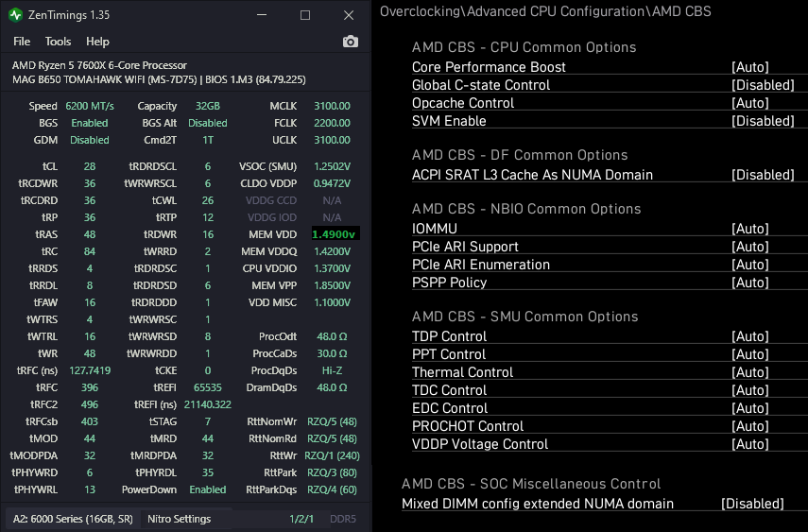Click the AMD Ryzen 5 7600X processor name
Image resolution: width=808 pixels, height=532 pixels.
[x=99, y=65]
